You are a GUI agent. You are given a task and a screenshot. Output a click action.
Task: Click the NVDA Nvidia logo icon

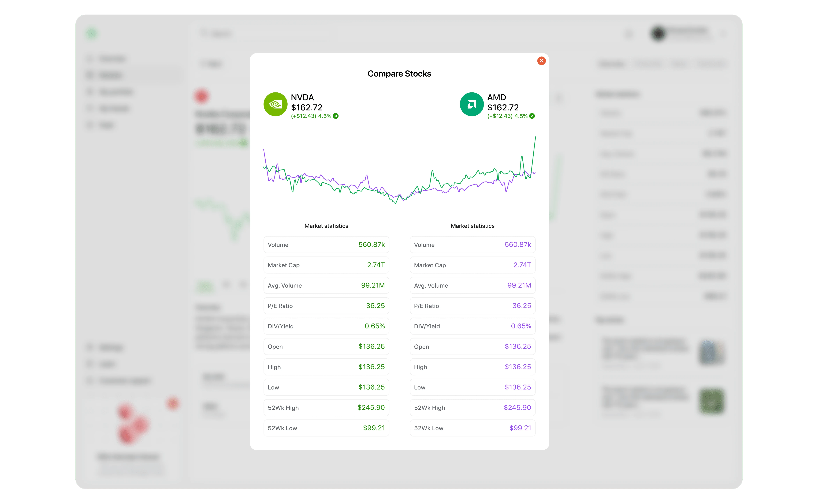point(275,104)
